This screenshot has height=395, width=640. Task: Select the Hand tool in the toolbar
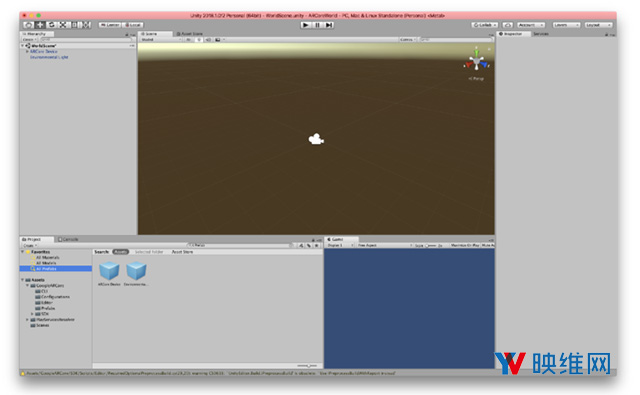pyautogui.click(x=28, y=25)
